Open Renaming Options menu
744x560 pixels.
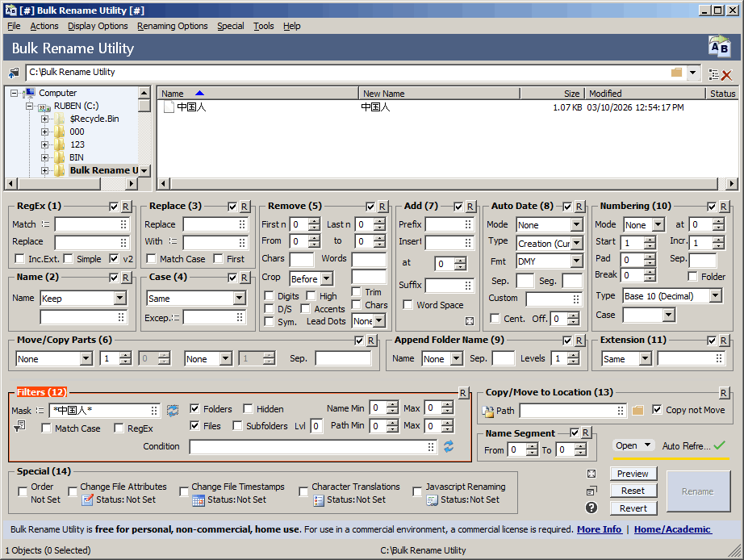click(x=172, y=26)
